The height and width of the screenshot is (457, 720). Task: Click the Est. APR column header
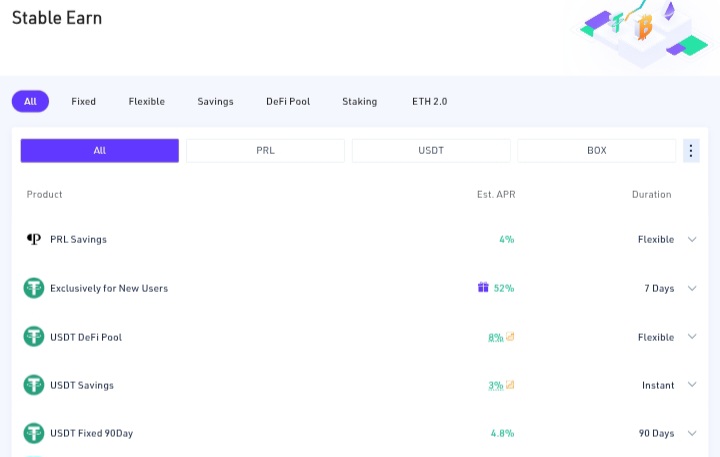(x=496, y=194)
